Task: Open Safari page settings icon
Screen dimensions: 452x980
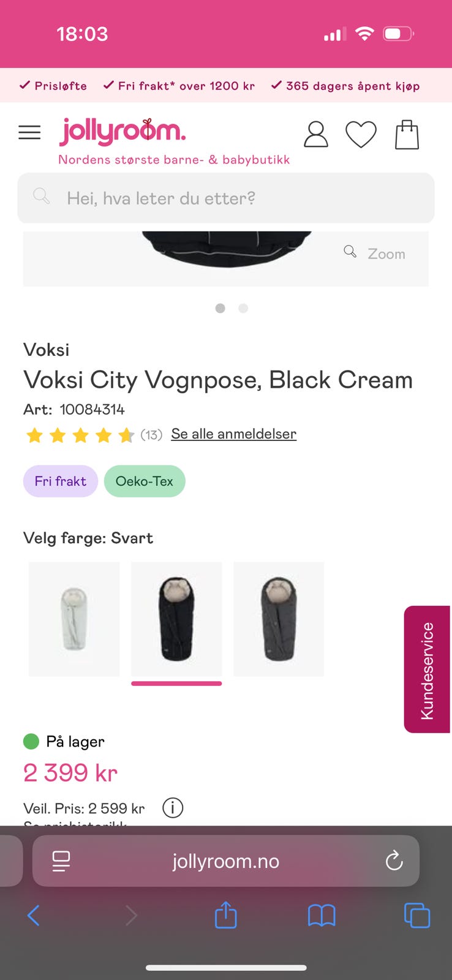Action: (x=61, y=861)
